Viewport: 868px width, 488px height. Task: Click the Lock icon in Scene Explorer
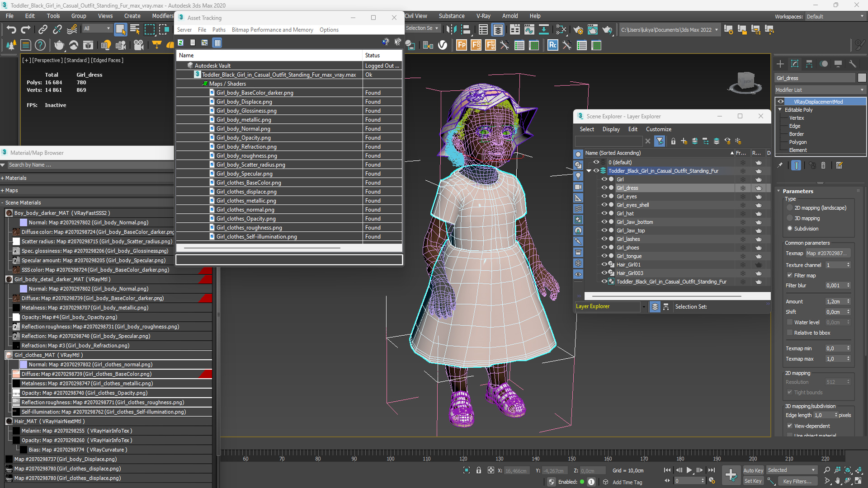[x=673, y=141]
